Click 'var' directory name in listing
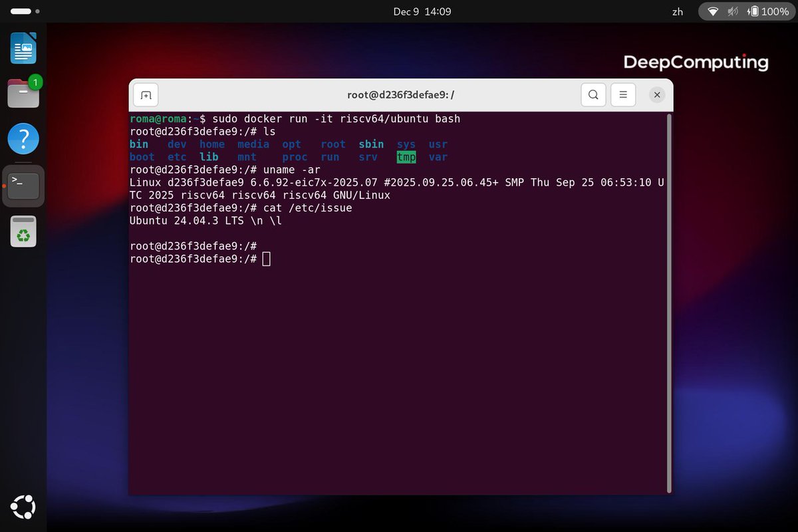Screen dimensions: 798x532 pyautogui.click(x=438, y=157)
